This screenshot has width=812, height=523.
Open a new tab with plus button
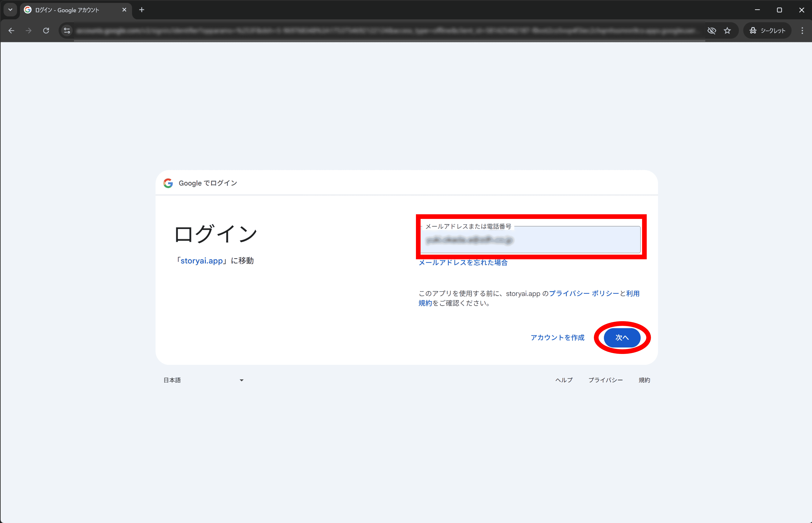(x=142, y=10)
